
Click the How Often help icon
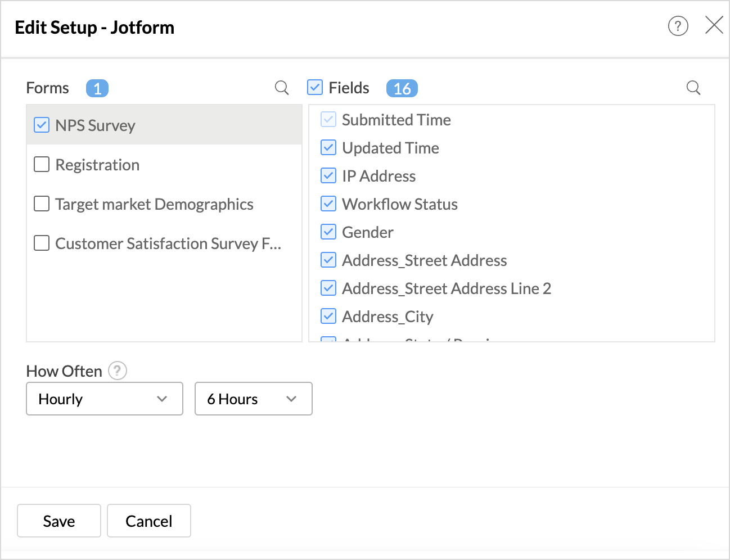(x=118, y=371)
